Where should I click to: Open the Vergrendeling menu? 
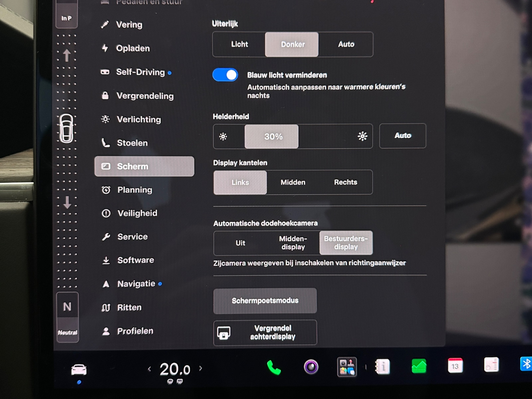pyautogui.click(x=138, y=96)
